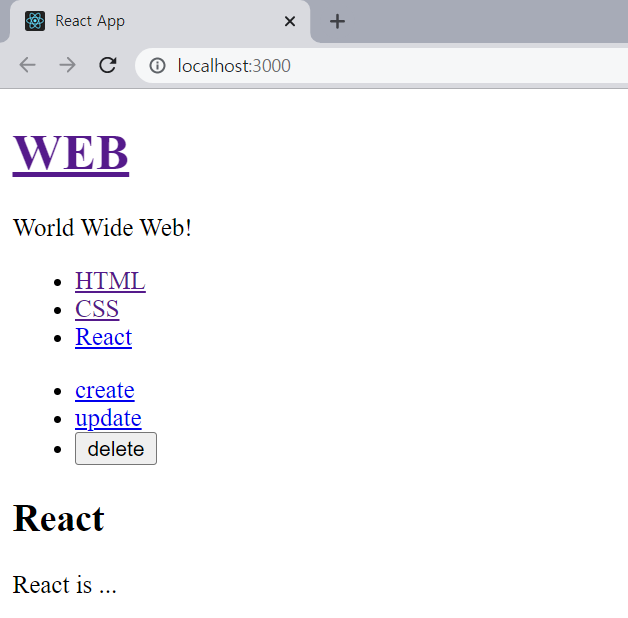Open the CSS topic link

[x=97, y=309]
